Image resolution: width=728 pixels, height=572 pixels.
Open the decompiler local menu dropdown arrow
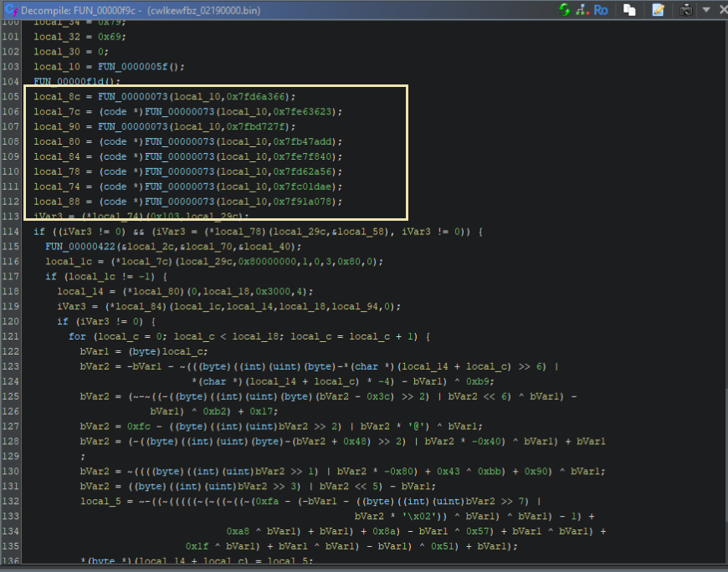tap(706, 10)
